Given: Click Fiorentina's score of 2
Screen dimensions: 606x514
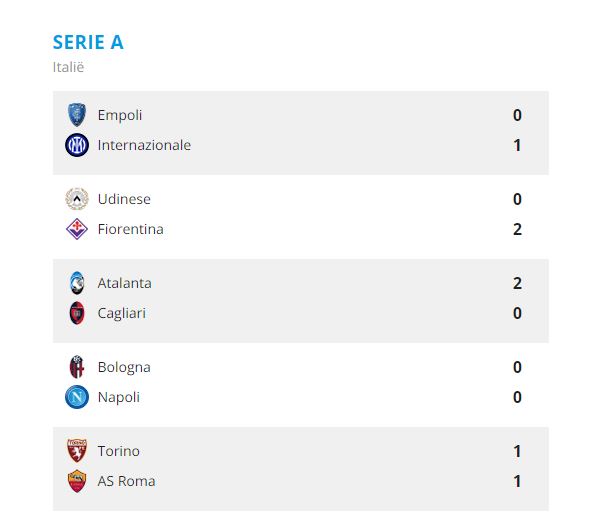Looking at the screenshot, I should 517,229.
